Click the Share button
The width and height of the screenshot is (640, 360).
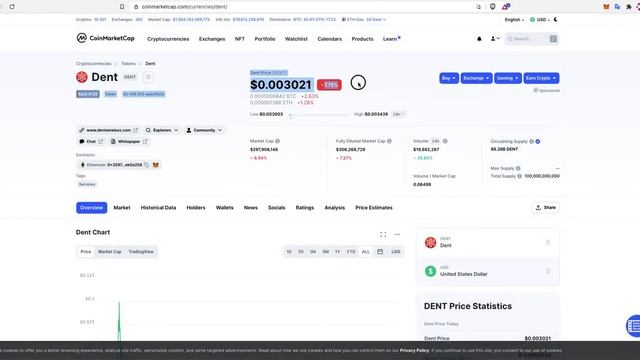click(x=545, y=207)
